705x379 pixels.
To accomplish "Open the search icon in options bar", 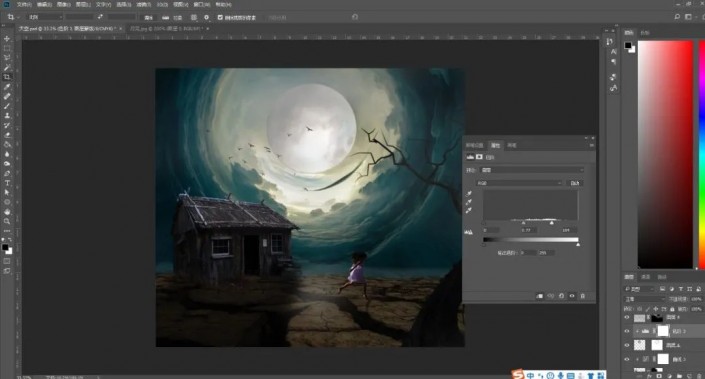I will pyautogui.click(x=677, y=17).
